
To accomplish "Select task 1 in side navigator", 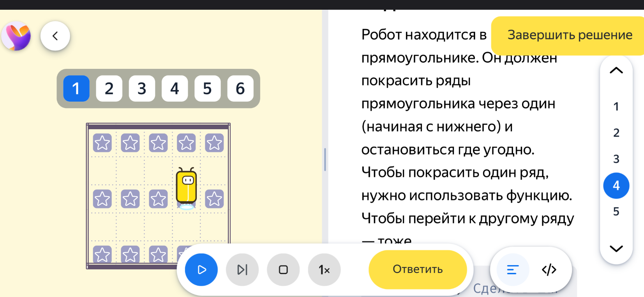I will coord(616,106).
